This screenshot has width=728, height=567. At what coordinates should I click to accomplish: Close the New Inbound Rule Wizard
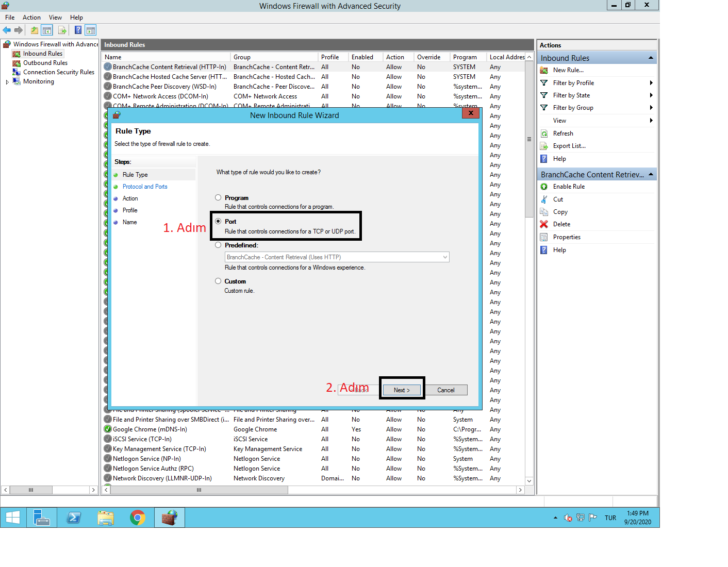(471, 113)
